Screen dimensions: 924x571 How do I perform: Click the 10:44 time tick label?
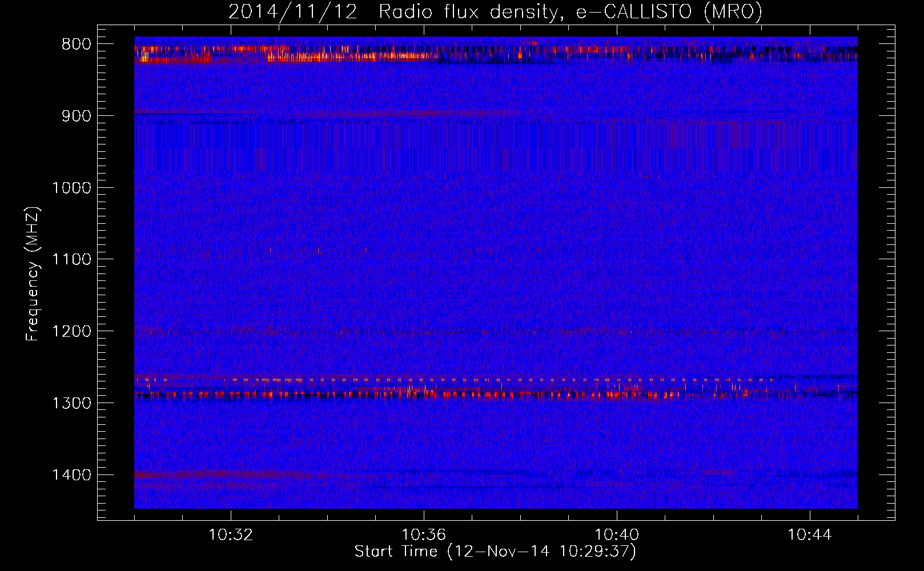pyautogui.click(x=810, y=535)
